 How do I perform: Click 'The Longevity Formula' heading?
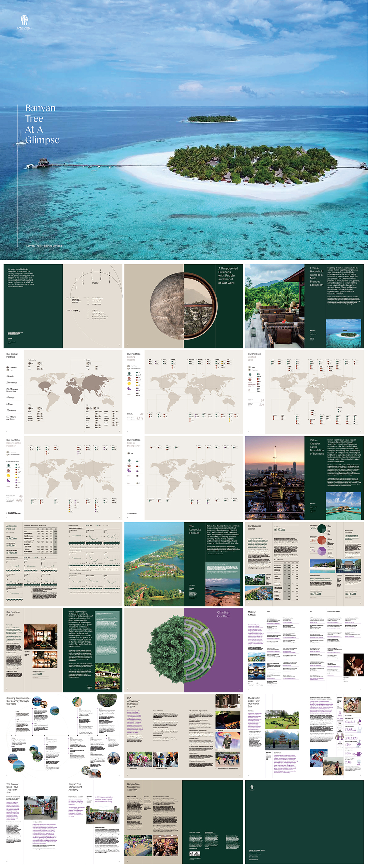pyautogui.click(x=195, y=529)
